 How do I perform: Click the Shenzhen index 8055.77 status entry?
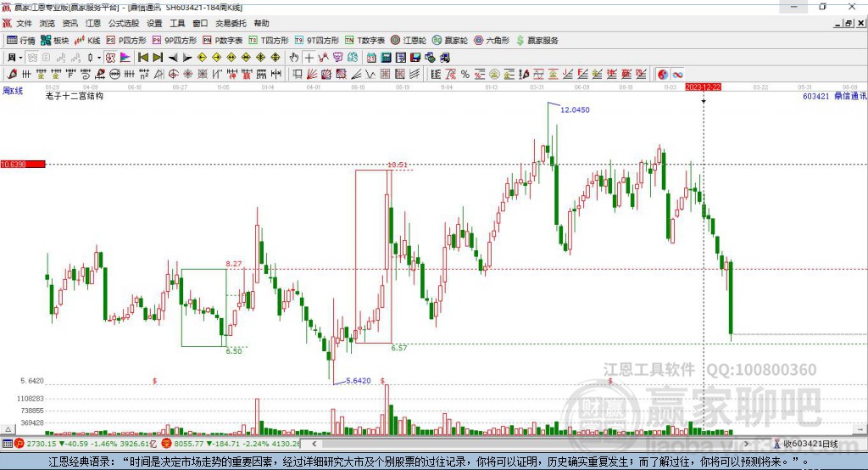click(231, 444)
